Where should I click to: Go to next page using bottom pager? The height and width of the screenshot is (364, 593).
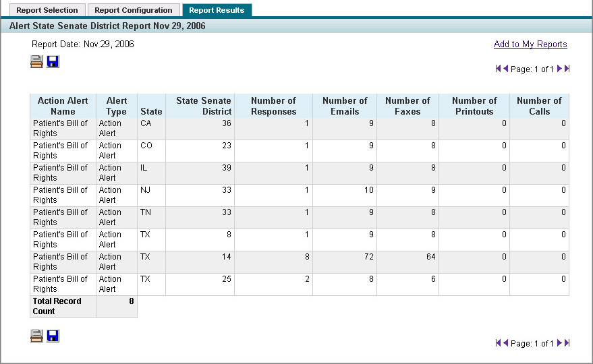(559, 343)
